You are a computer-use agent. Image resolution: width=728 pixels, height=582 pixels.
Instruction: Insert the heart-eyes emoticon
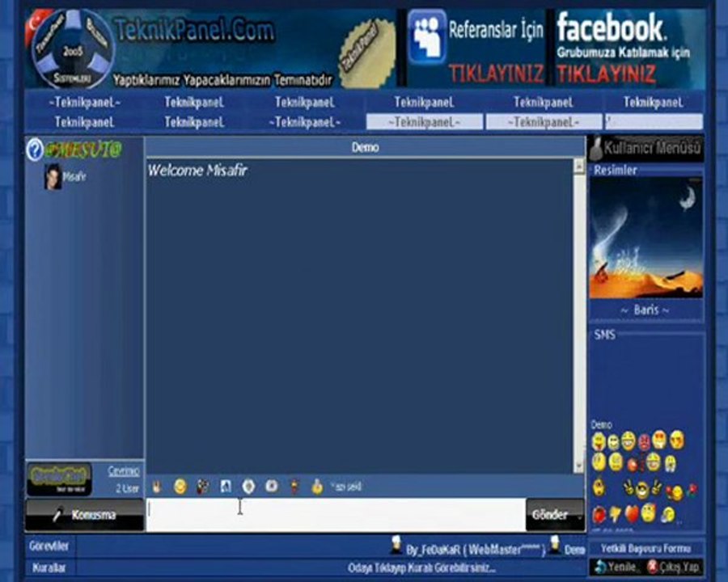pyautogui.click(x=659, y=440)
